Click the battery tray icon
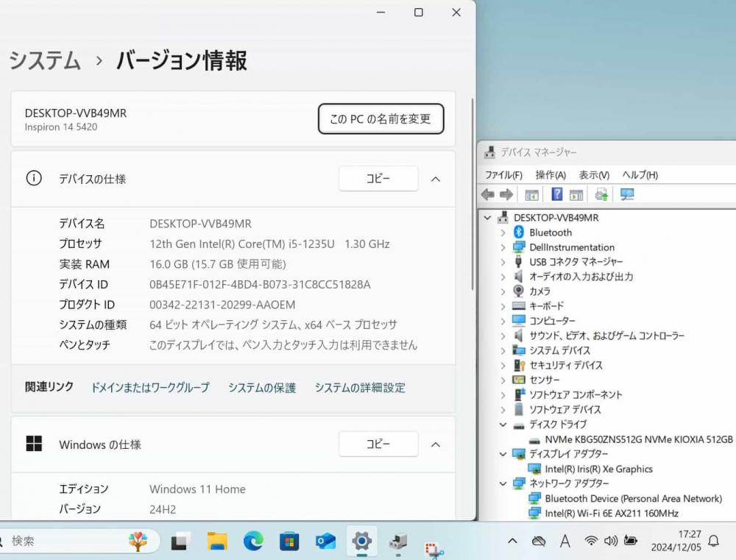 631,541
